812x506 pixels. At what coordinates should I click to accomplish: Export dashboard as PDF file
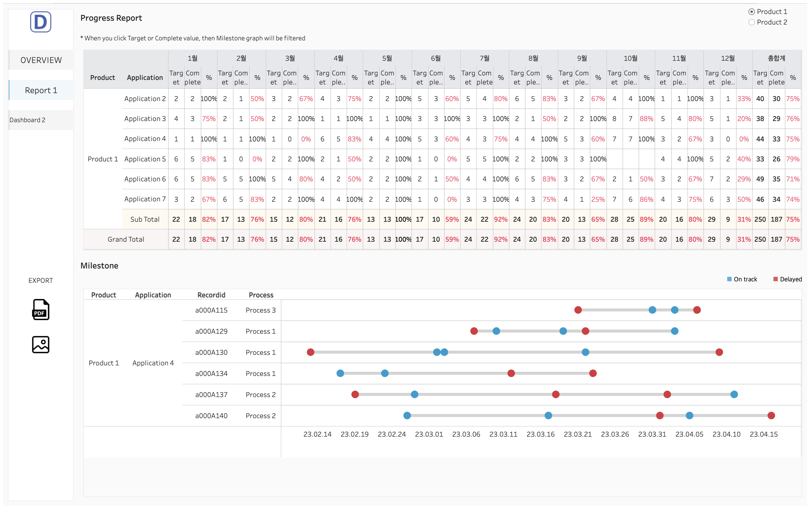[41, 310]
